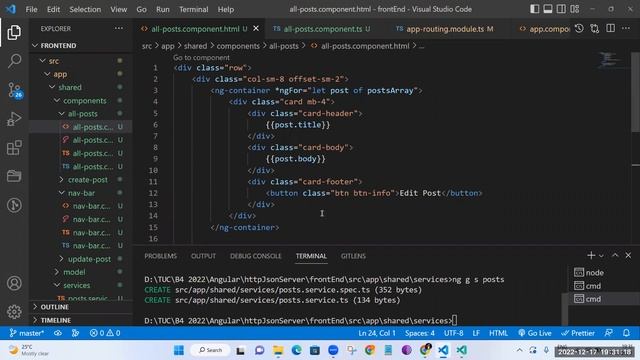Click the editor vertical scrollbar
640x360 pixels.
pos(636,92)
